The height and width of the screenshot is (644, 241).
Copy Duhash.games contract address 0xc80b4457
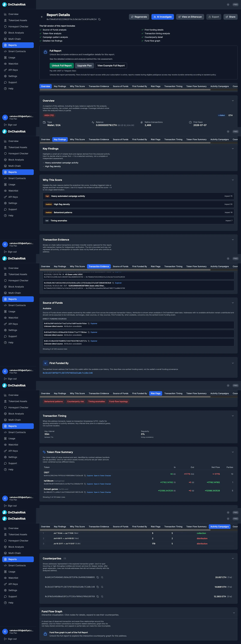click(x=85, y=492)
